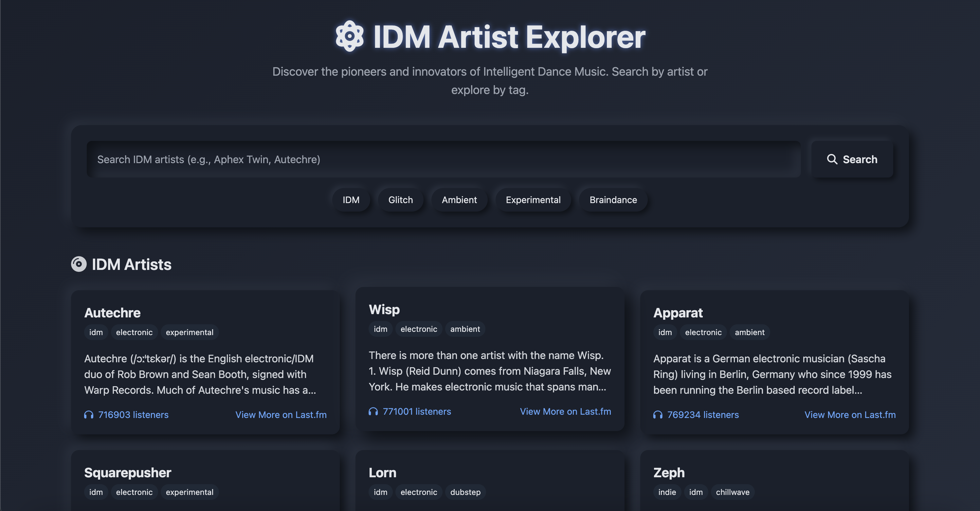This screenshot has width=980, height=511.
Task: Filter by the Braindance tag
Action: 613,200
